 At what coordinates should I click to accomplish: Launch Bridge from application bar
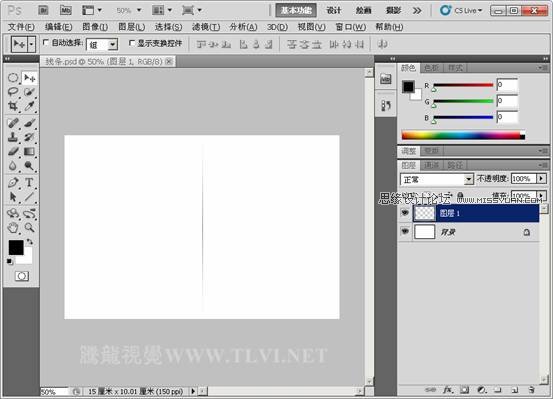(43, 11)
